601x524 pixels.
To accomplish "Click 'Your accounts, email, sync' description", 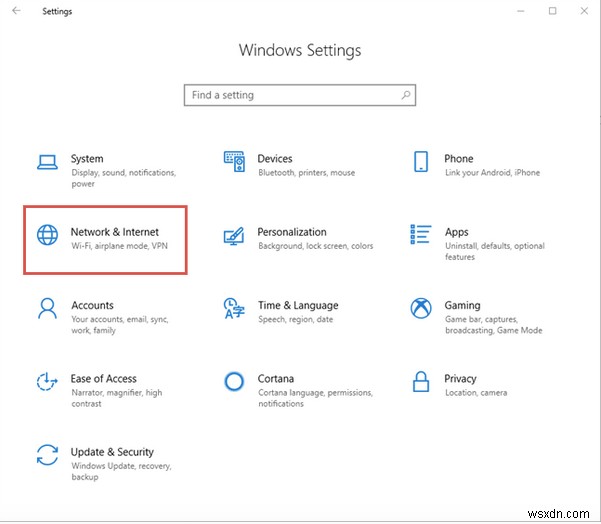I will tap(120, 325).
